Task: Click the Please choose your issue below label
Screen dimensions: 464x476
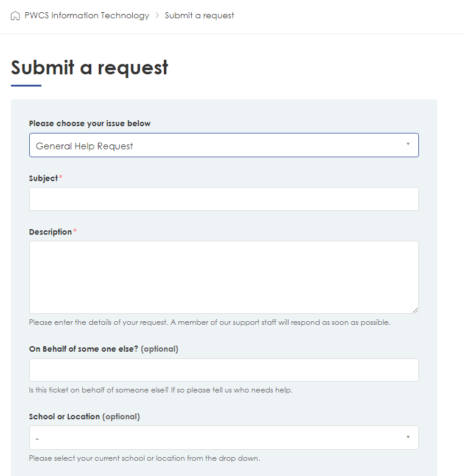Action: (90, 124)
